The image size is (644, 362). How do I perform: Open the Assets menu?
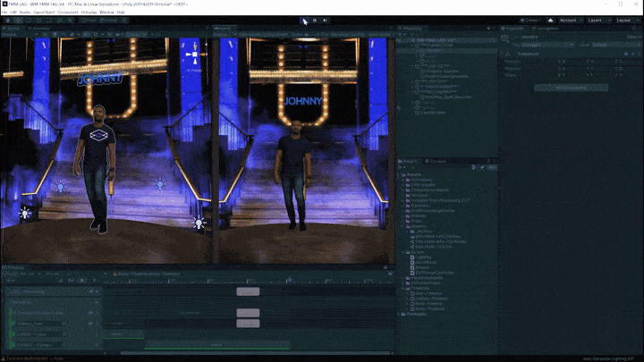tap(25, 13)
